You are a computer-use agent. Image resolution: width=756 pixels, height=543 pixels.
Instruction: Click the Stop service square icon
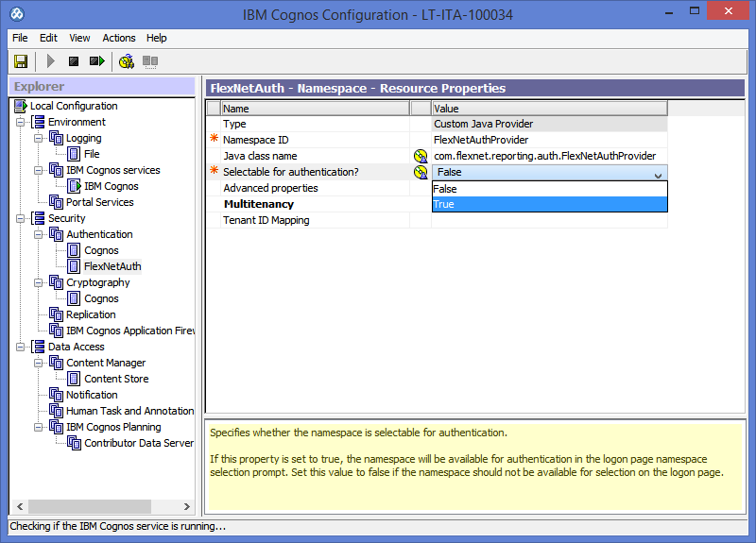tap(74, 61)
